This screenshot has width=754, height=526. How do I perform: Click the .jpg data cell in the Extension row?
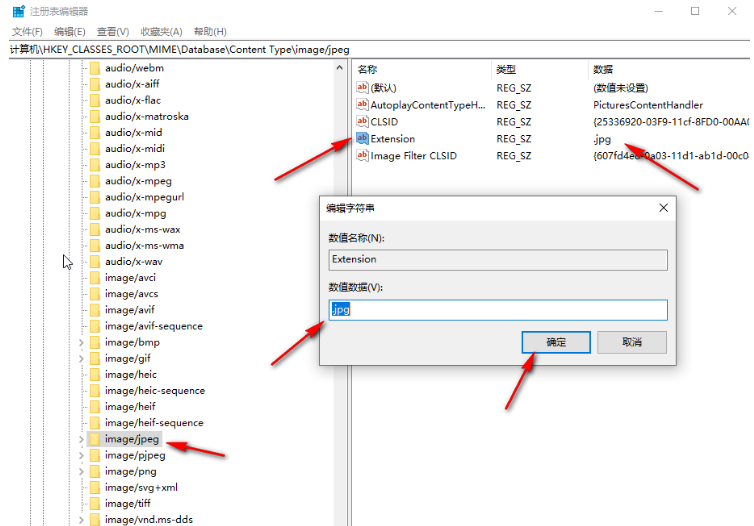pyautogui.click(x=602, y=139)
